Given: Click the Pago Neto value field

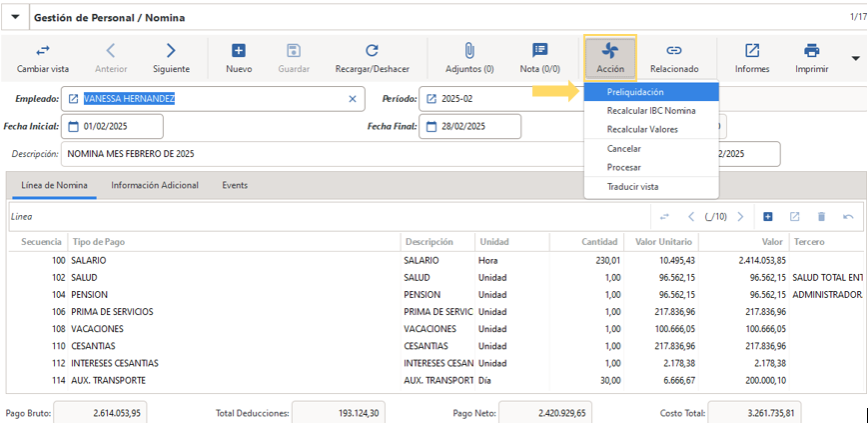Looking at the screenshot, I should (x=545, y=413).
